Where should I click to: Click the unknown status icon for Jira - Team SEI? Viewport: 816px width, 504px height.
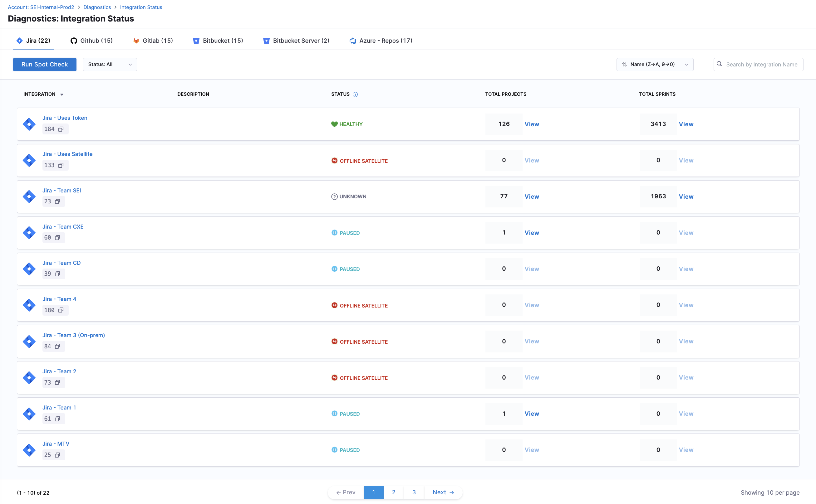click(334, 197)
